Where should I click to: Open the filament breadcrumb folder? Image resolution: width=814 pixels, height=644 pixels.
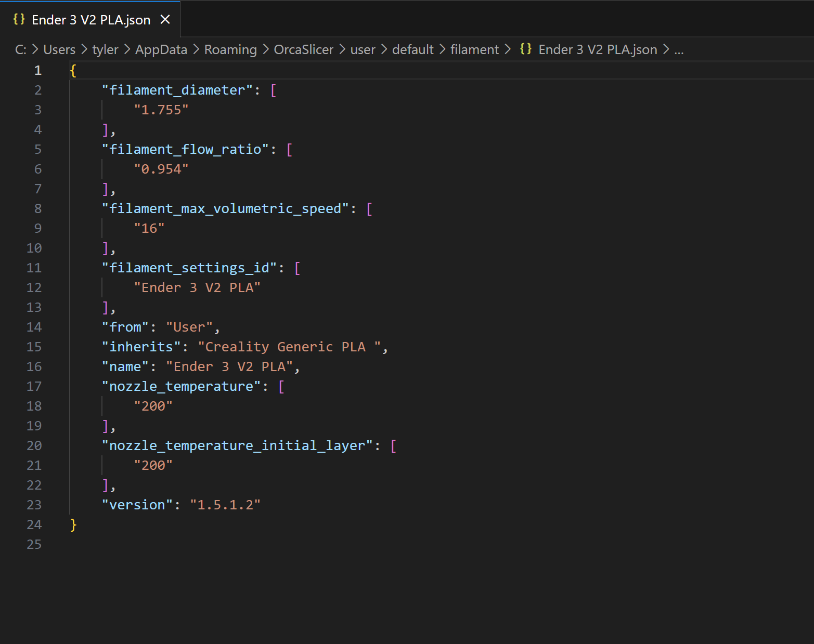tap(474, 49)
